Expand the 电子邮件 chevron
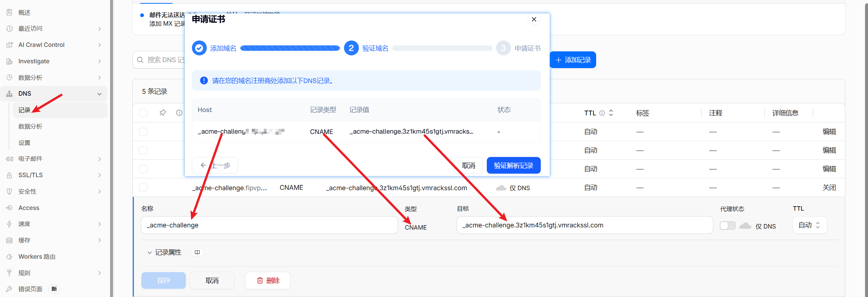The height and width of the screenshot is (297, 868). pos(99,159)
